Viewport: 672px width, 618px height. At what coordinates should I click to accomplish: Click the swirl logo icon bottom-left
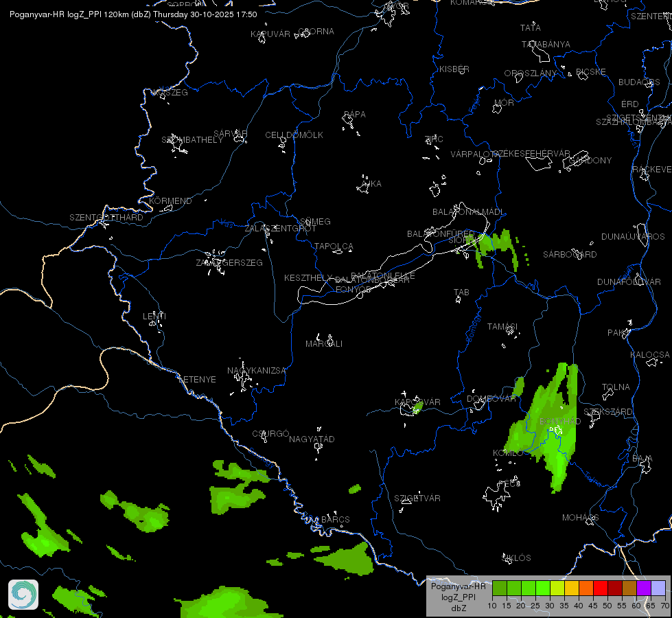point(23,595)
